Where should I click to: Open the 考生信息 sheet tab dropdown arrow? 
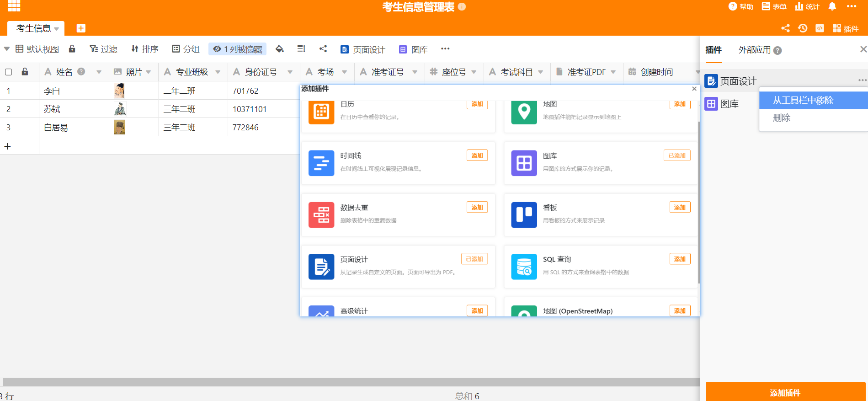coord(57,29)
